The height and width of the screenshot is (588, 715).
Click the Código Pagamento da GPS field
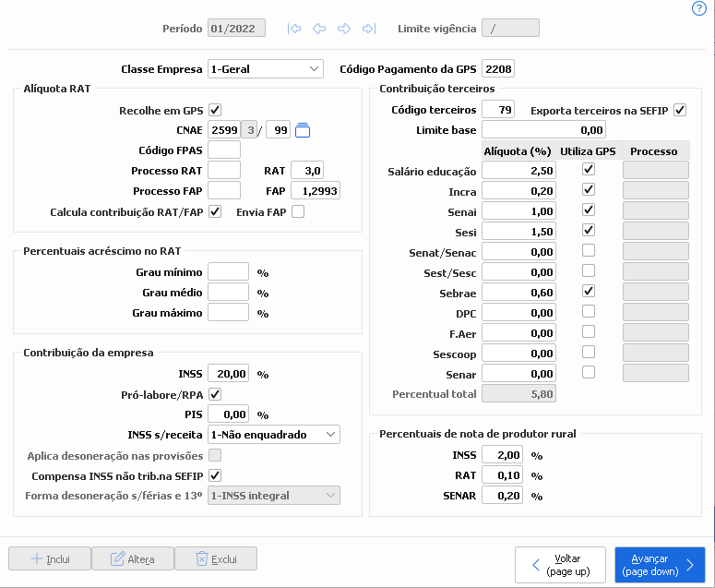click(498, 68)
